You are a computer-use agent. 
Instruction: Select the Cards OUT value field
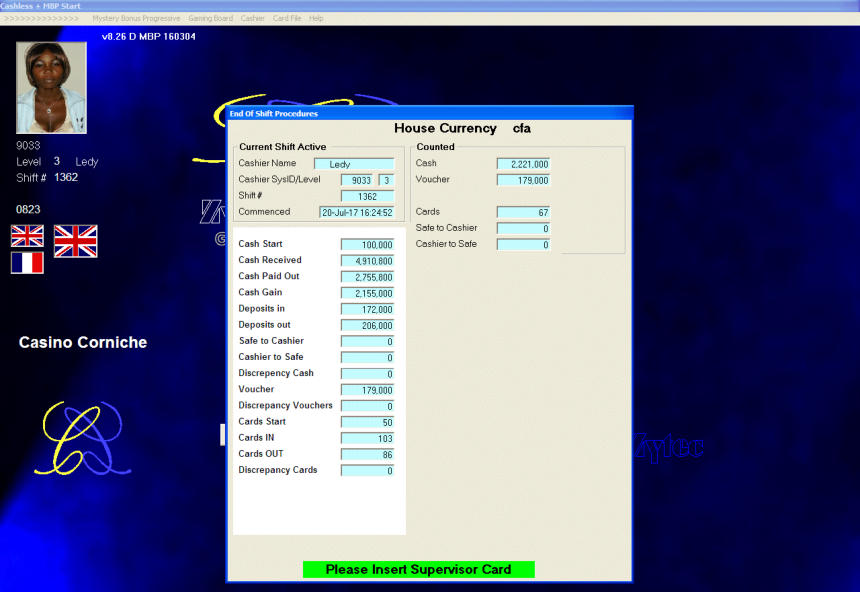367,455
